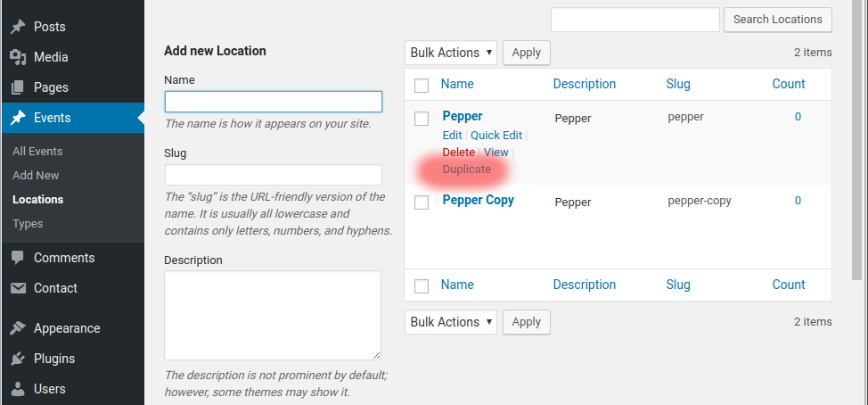Click the Pepper Copy row description text
Image resolution: width=868 pixels, height=405 pixels.
pos(573,202)
